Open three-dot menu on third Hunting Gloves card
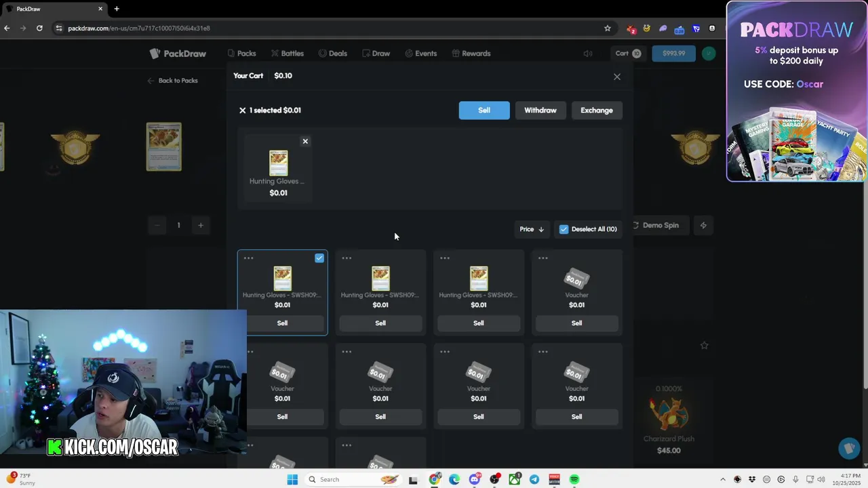 [x=445, y=258]
